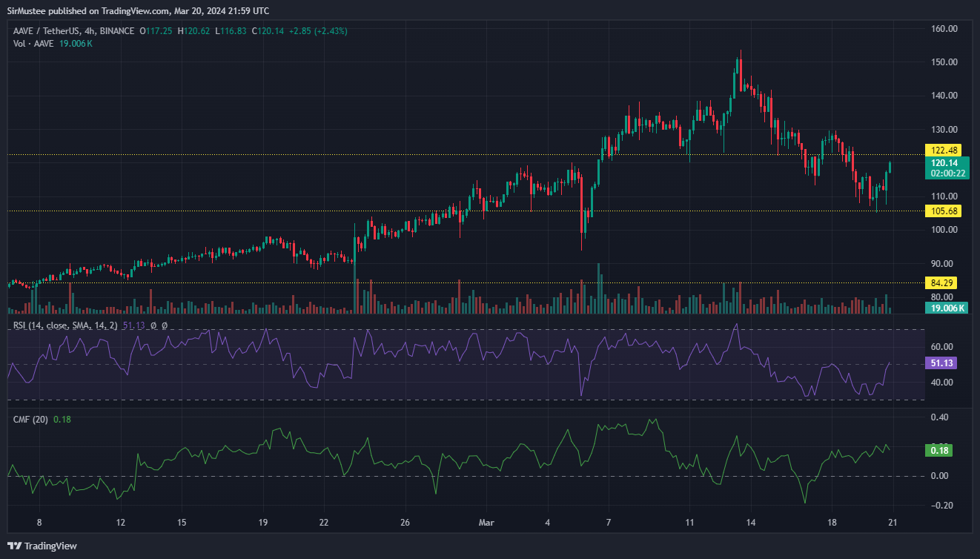
Task: Select the 8 date on the time axis
Action: coord(39,523)
